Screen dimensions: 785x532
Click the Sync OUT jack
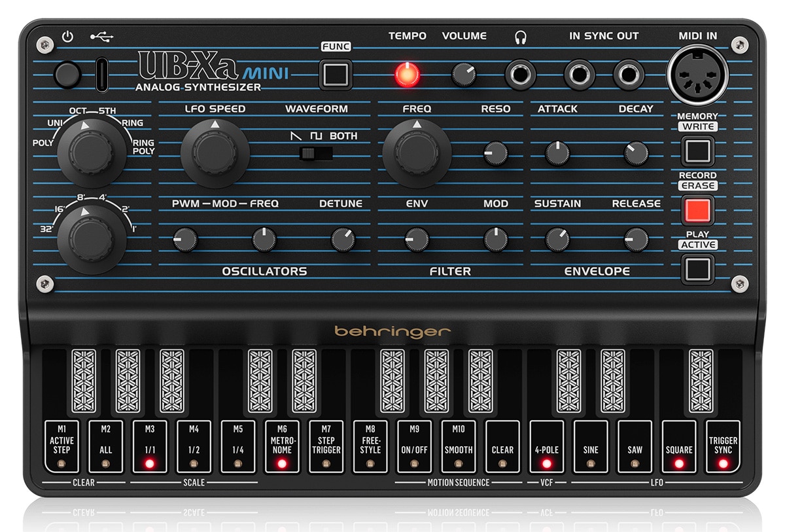click(629, 75)
